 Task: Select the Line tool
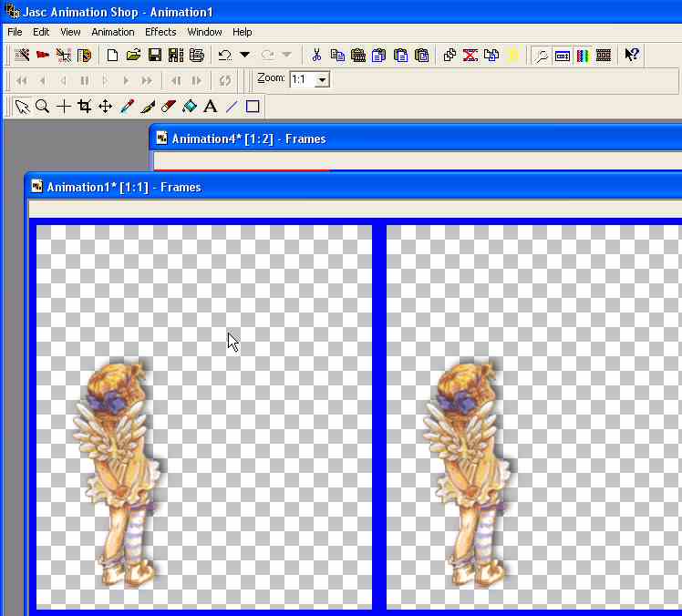point(232,107)
